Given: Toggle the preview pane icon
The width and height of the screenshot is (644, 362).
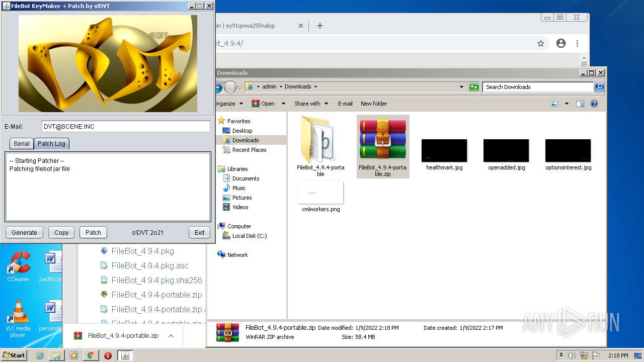Looking at the screenshot, I should coord(580,104).
